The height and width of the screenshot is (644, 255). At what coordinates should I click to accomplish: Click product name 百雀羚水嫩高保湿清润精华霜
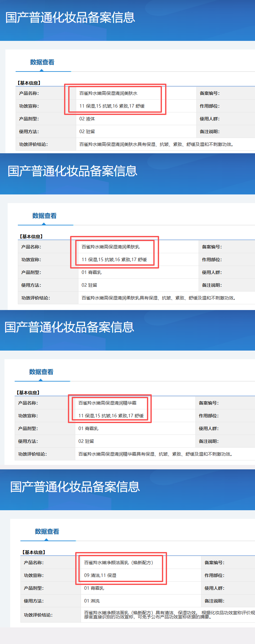107,403
